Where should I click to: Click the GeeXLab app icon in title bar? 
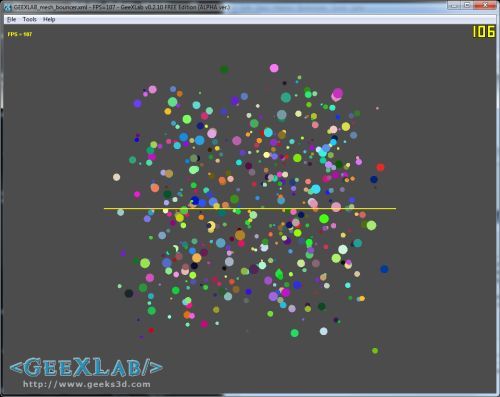click(x=7, y=7)
